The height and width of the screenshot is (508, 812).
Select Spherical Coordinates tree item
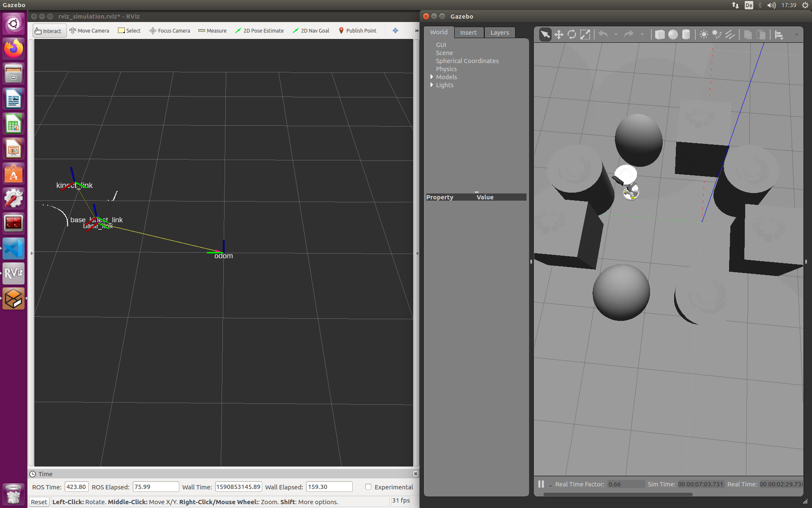467,61
